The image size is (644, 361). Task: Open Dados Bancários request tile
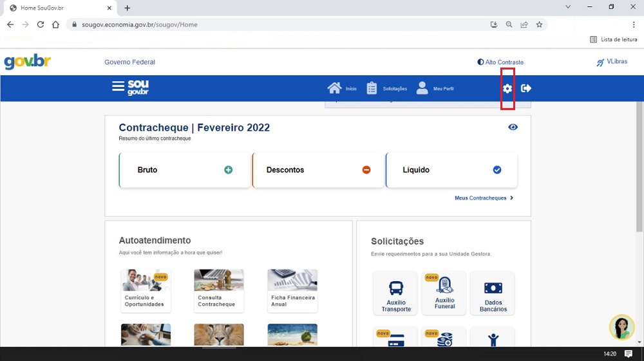coord(493,293)
